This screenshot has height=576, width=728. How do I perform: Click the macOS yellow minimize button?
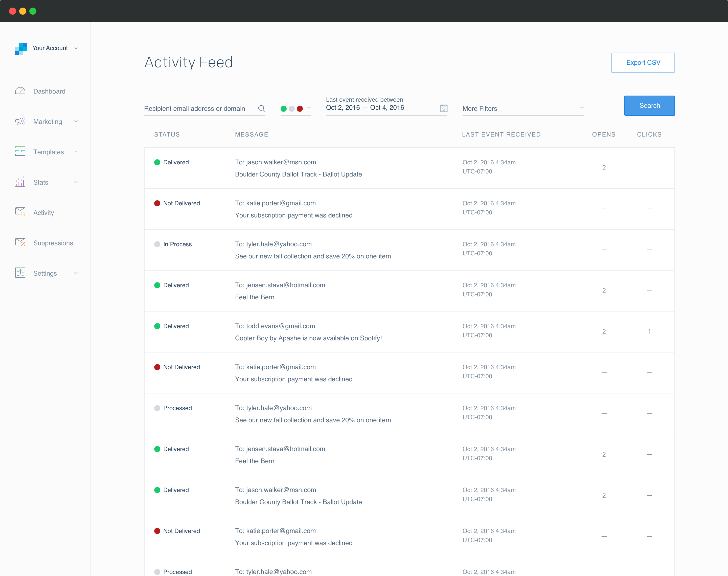click(x=22, y=11)
